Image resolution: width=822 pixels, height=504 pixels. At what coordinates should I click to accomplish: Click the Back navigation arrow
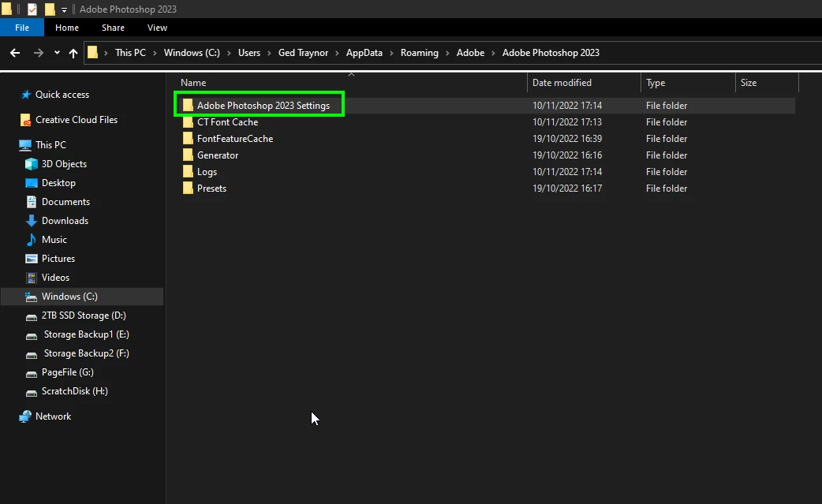click(15, 53)
